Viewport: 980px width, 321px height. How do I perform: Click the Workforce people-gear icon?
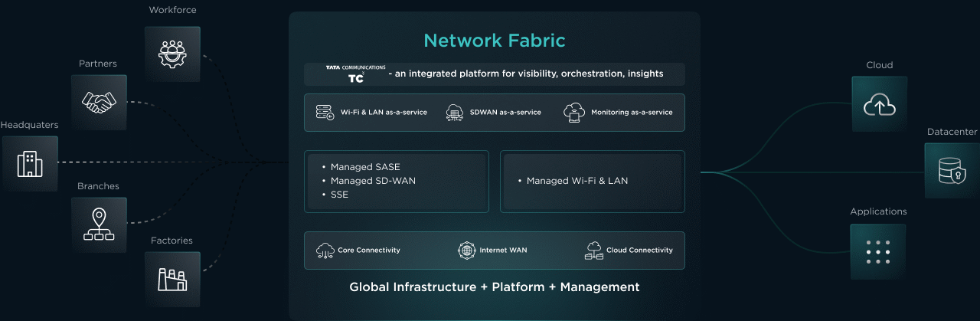(172, 54)
